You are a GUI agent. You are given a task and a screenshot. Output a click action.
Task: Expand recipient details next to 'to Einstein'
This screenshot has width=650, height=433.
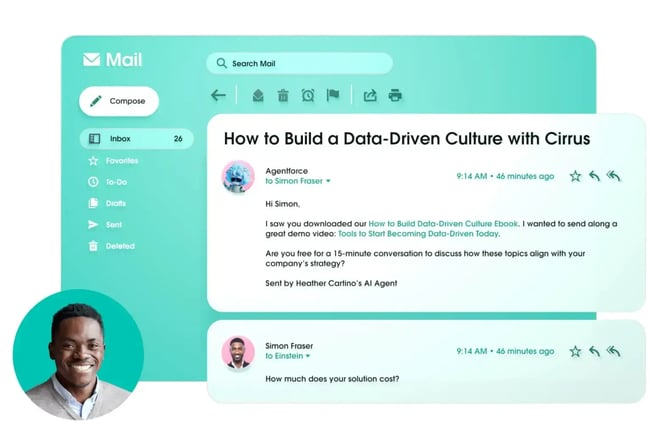(x=308, y=356)
